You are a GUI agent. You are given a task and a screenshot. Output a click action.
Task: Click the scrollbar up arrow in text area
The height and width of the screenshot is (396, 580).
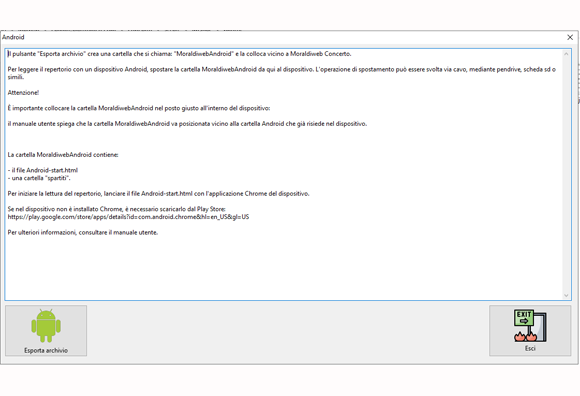(566, 54)
